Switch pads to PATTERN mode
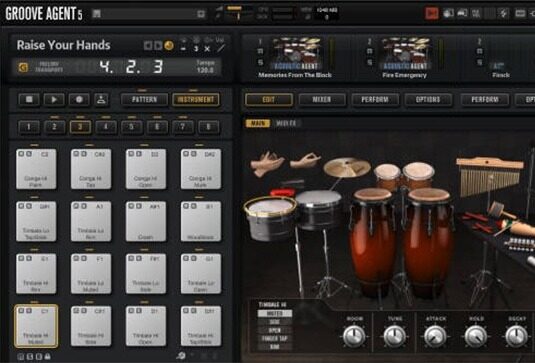Image resolution: width=535 pixels, height=363 pixels. [144, 100]
